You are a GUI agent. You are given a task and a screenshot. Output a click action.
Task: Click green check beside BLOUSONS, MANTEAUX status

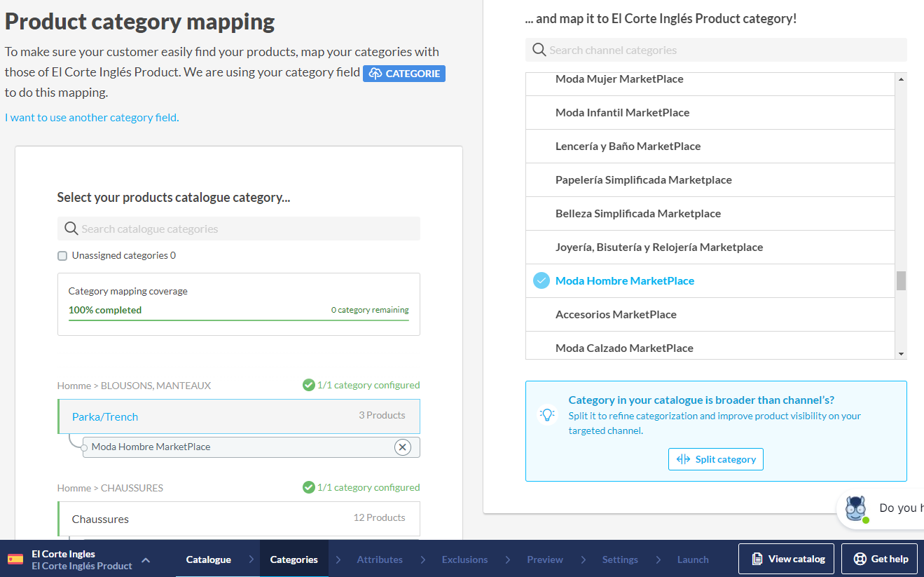click(x=308, y=385)
